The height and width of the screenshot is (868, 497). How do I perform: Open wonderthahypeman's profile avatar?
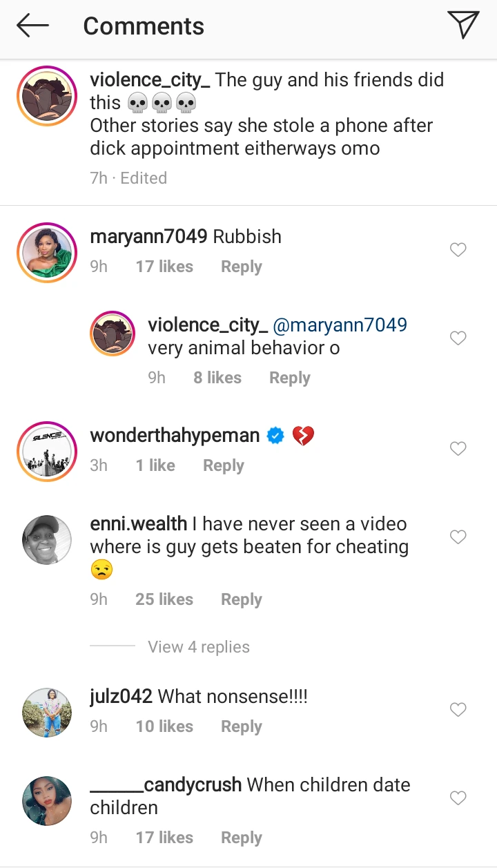(x=47, y=452)
